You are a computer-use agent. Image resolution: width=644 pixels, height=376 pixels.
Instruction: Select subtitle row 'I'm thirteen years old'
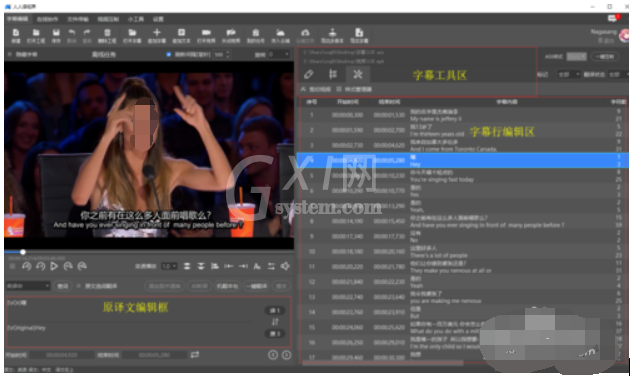coord(463,130)
